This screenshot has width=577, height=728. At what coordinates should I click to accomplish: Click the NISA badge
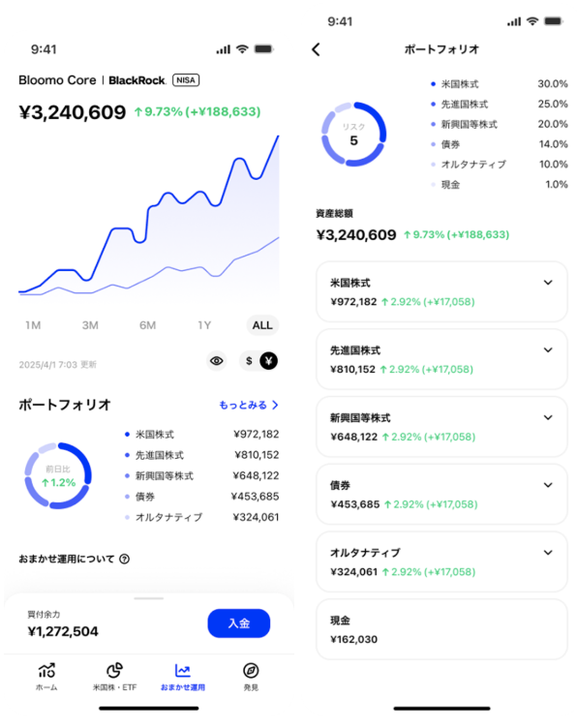[186, 80]
